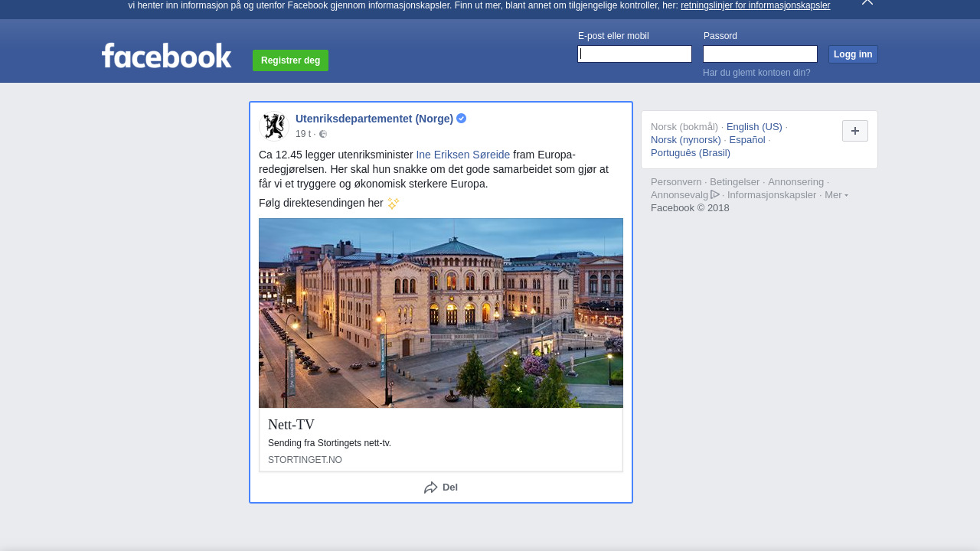Open the 19 t post timestamp
This screenshot has width=980, height=551.
pos(303,134)
